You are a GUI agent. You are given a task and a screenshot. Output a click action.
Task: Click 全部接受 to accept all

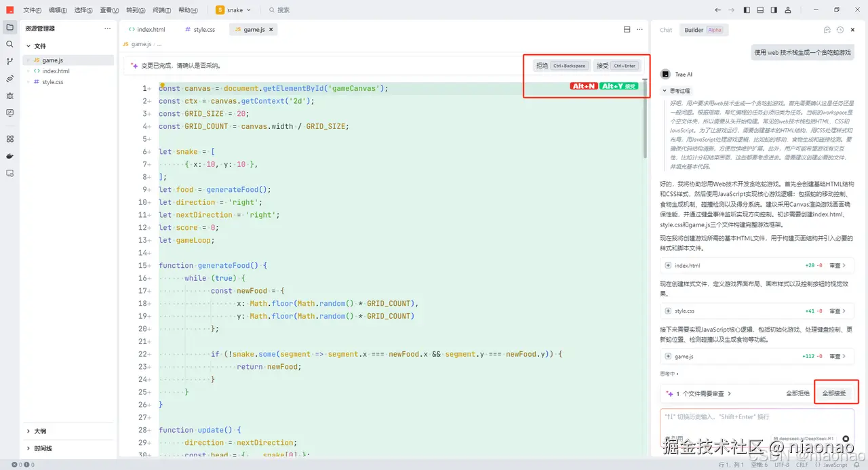(x=834, y=393)
